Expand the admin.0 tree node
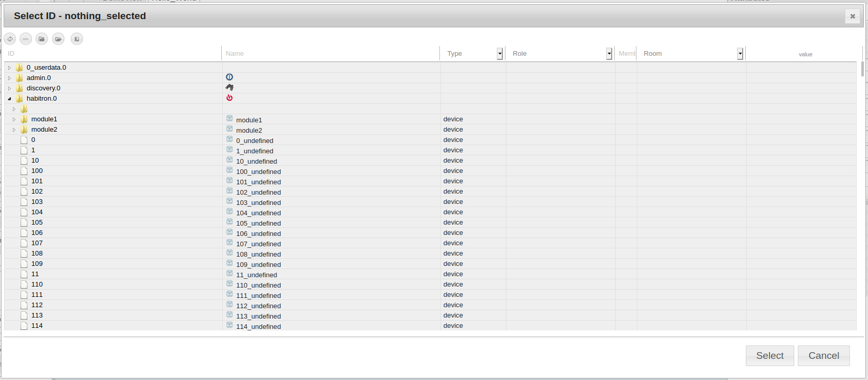This screenshot has height=380, width=868. 9,78
